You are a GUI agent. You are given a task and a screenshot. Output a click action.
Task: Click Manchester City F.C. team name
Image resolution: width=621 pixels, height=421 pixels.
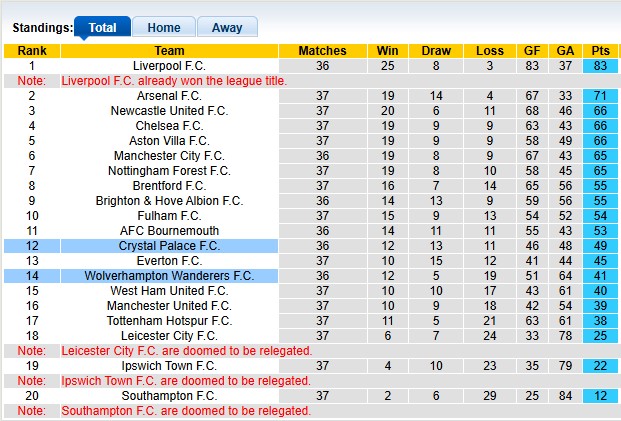coord(169,156)
